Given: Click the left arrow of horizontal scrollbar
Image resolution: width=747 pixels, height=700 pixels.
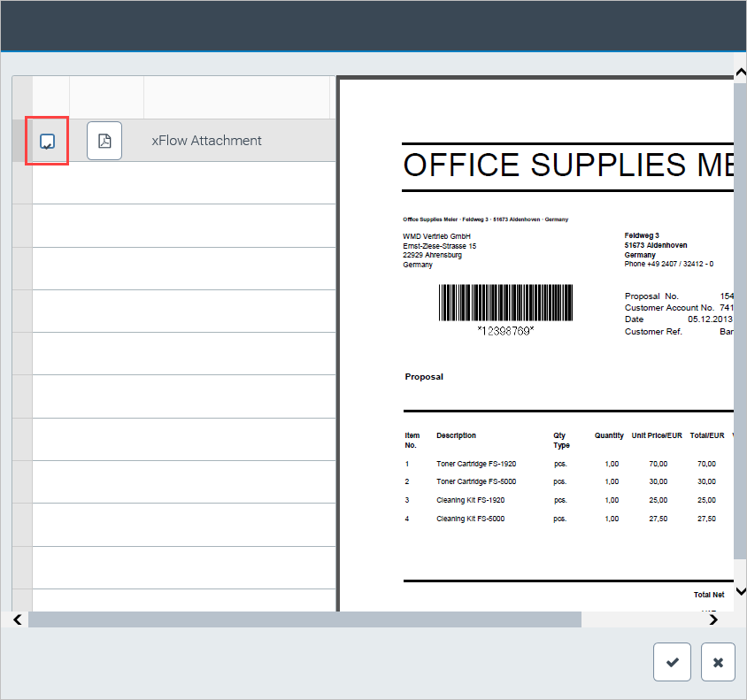Looking at the screenshot, I should click(18, 620).
